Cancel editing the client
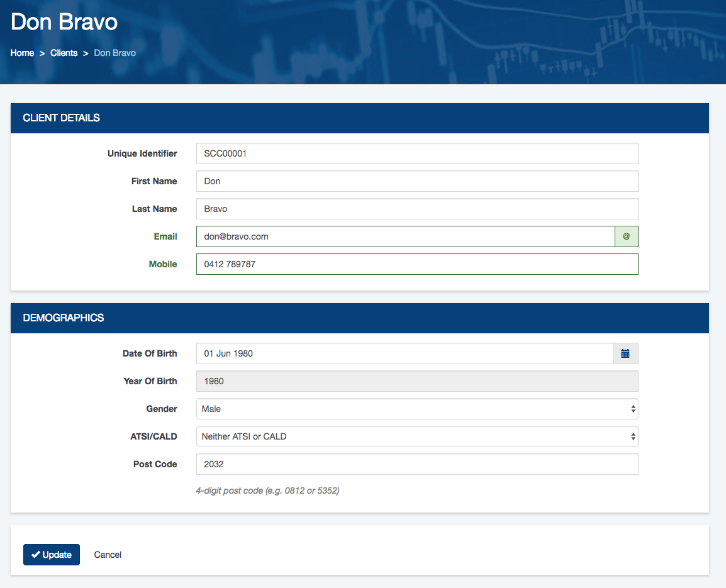The image size is (726, 588). pos(108,555)
